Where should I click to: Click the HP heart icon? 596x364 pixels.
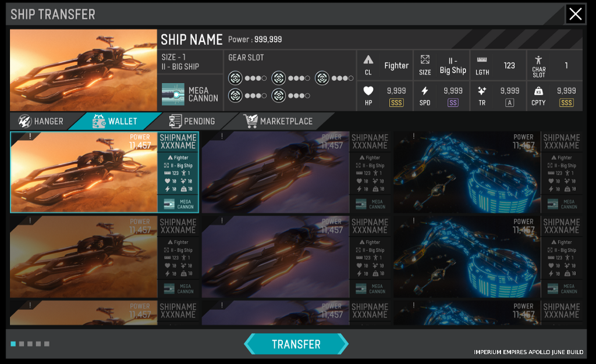(368, 91)
